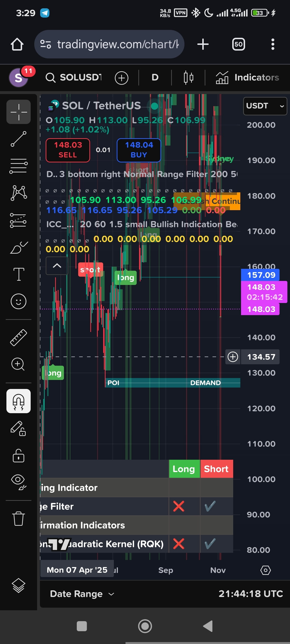Select the Range Filter indicator legend line
Viewport: 290px width, 644px height.
tap(142, 174)
